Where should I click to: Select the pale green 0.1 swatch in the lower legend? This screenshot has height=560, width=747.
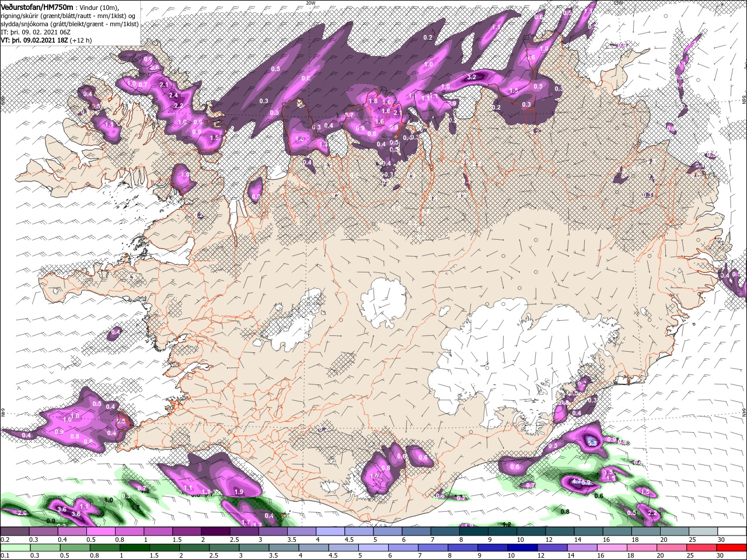tap(15, 548)
